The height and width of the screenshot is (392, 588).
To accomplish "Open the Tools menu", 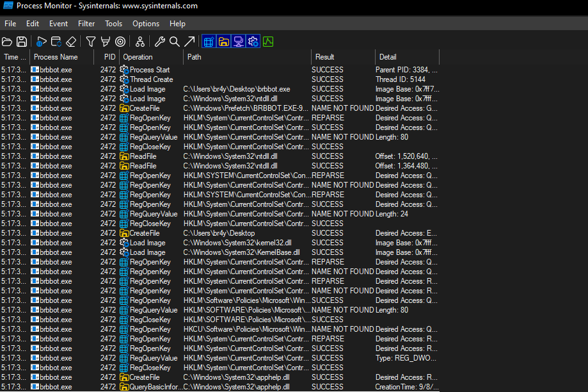I will 114,24.
